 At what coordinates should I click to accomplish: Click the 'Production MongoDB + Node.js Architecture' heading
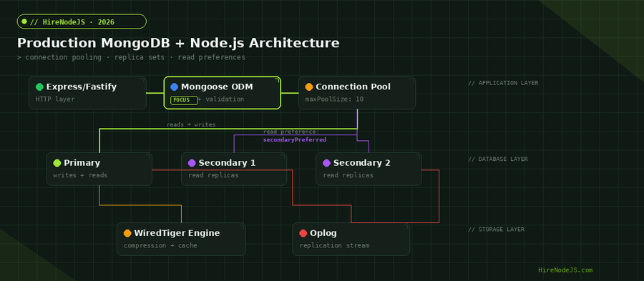click(178, 43)
